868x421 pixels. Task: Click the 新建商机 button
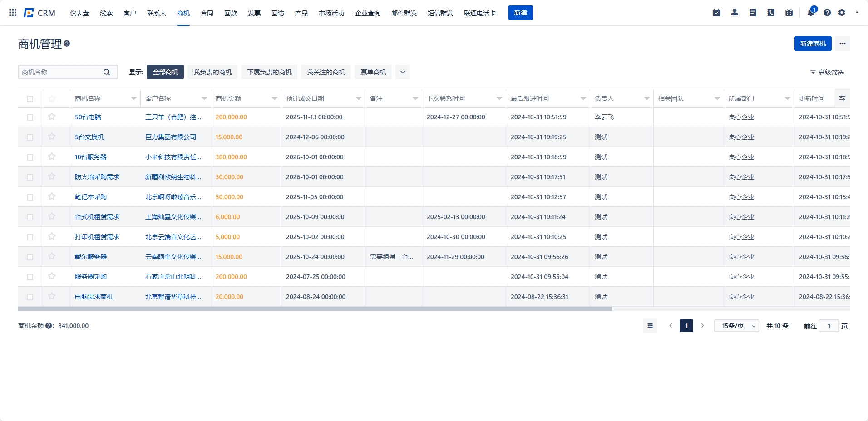813,44
